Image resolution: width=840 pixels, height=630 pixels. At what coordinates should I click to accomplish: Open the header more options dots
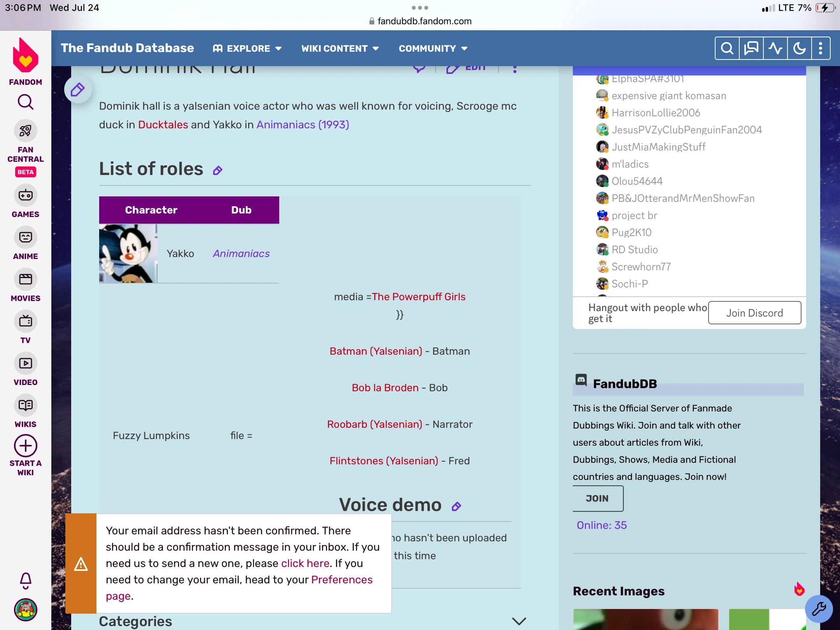[821, 49]
